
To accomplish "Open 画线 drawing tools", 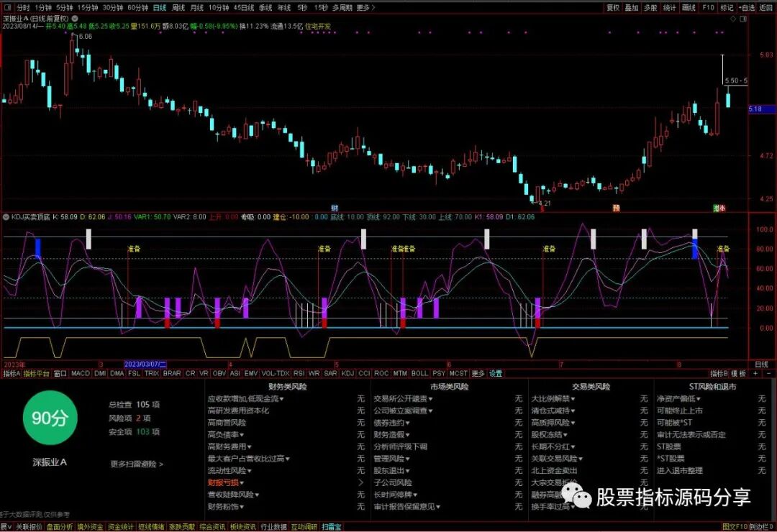I will (x=689, y=7).
